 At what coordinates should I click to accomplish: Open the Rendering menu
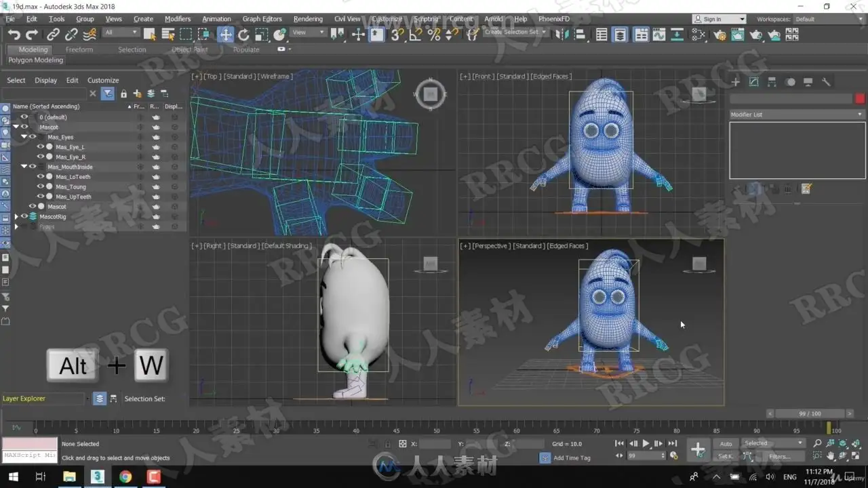pyautogui.click(x=308, y=19)
